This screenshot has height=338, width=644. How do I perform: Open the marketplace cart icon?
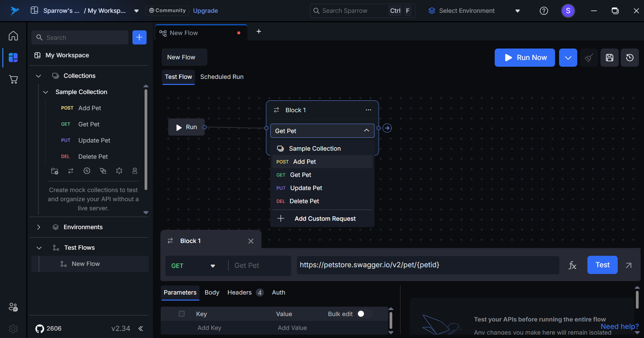pyautogui.click(x=13, y=79)
